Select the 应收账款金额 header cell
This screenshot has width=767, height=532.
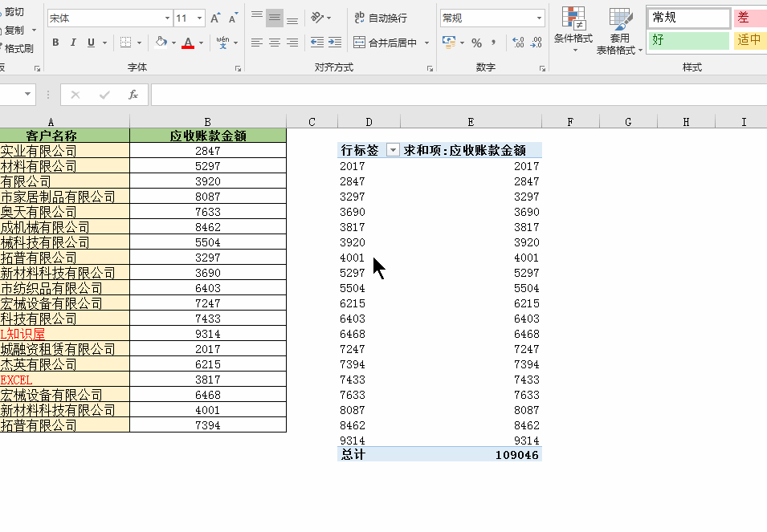[x=208, y=136]
